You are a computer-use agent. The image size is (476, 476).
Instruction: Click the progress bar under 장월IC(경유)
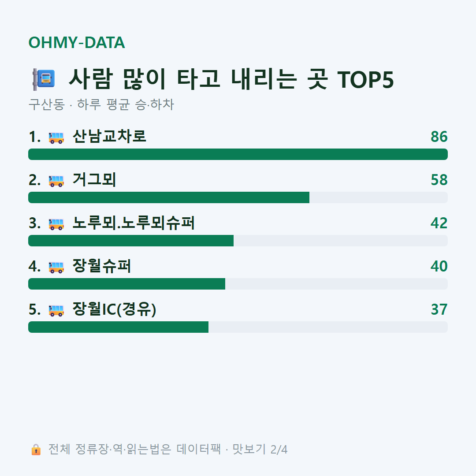(x=238, y=327)
